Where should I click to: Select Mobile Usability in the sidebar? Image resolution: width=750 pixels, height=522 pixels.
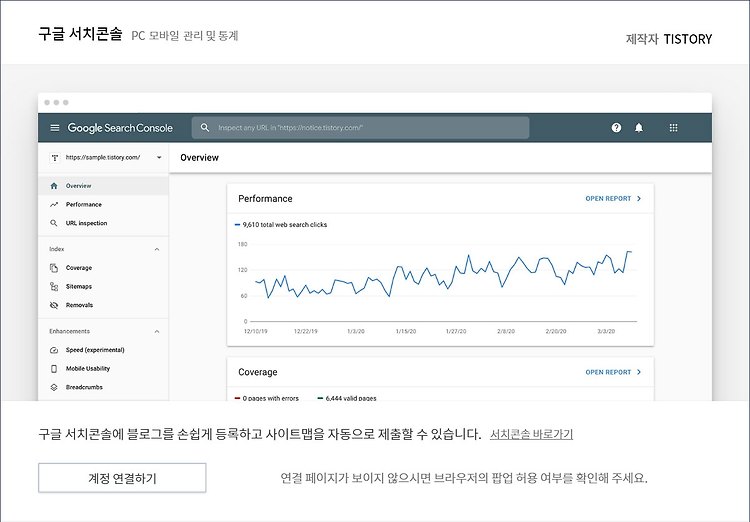pyautogui.click(x=103, y=369)
